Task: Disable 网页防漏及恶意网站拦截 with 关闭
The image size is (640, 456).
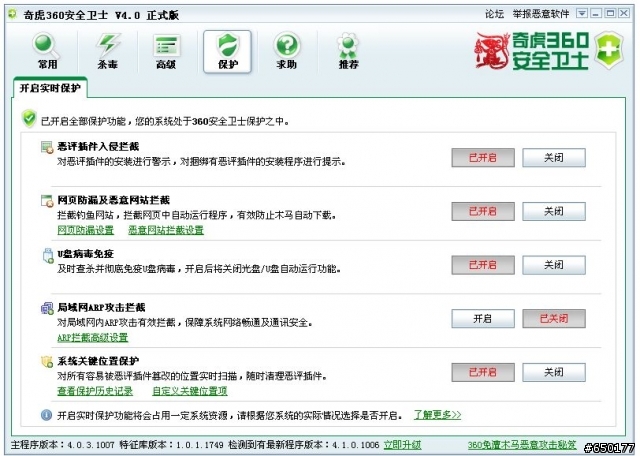Action: (x=554, y=211)
